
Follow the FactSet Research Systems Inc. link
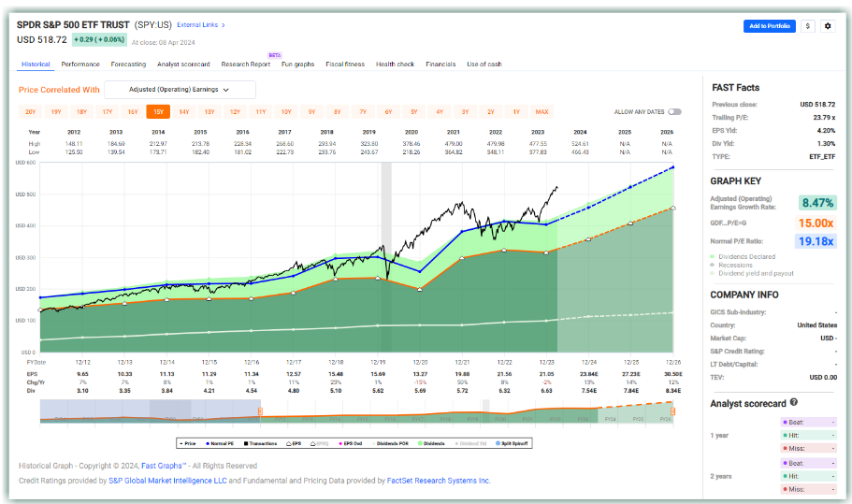(x=439, y=481)
